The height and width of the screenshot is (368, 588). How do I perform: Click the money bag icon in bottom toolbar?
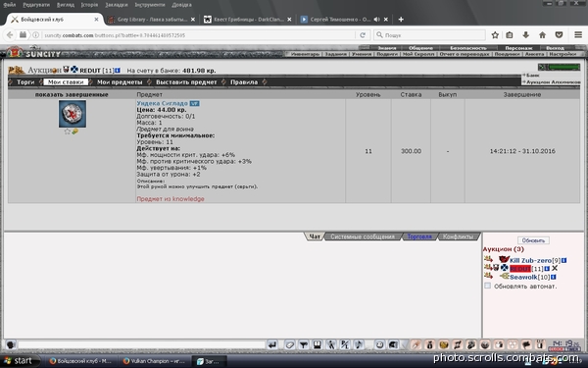coord(430,344)
